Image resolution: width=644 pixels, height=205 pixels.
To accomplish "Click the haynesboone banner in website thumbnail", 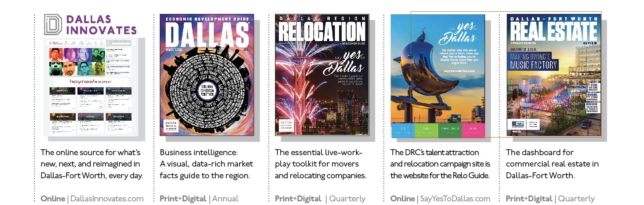I will 91,81.
